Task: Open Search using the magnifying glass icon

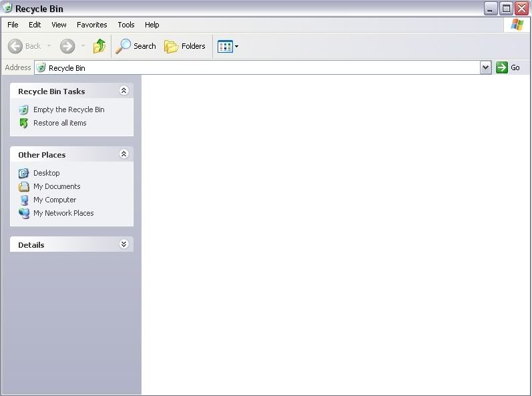Action: pyautogui.click(x=123, y=46)
